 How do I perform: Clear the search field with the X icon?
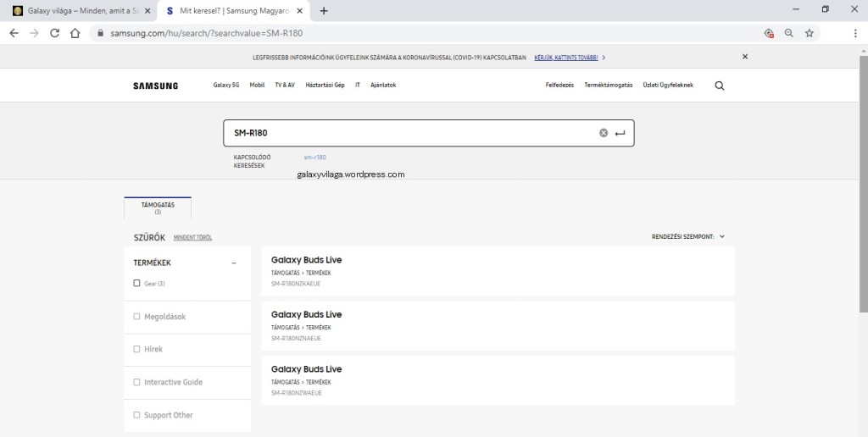click(x=604, y=133)
